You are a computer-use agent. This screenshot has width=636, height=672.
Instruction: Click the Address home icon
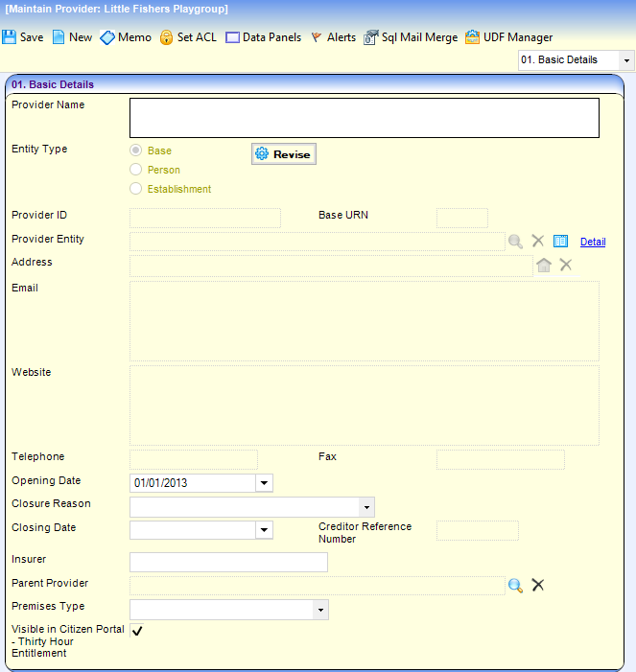(544, 265)
